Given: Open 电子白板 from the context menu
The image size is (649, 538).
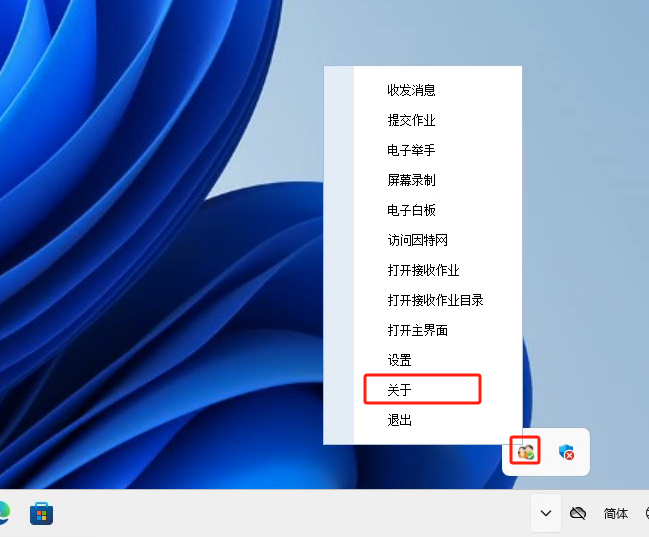Looking at the screenshot, I should [x=411, y=210].
